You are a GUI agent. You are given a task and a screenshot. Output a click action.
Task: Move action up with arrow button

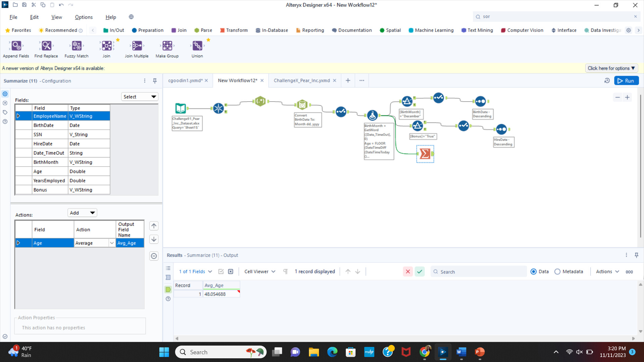point(154,226)
